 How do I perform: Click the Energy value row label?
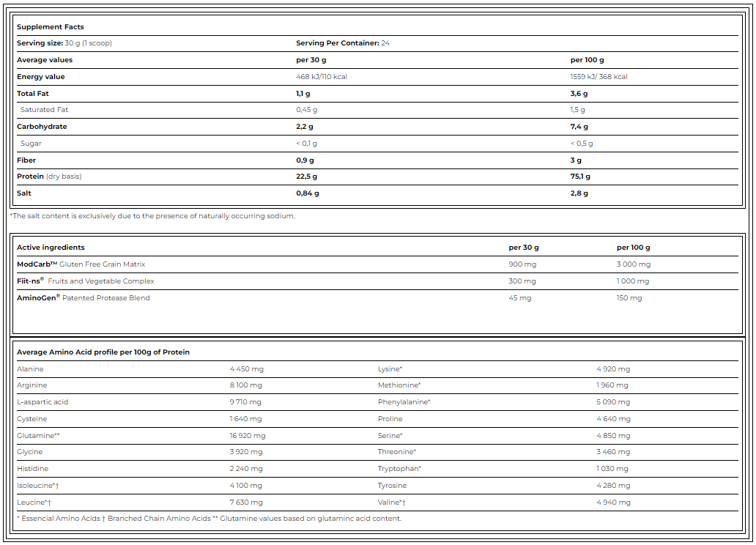click(x=40, y=77)
